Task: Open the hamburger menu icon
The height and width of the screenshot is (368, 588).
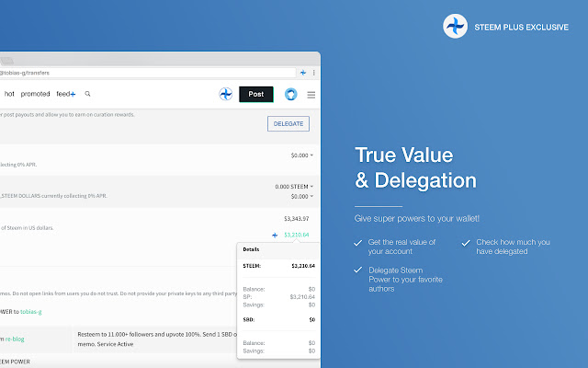Action: (311, 95)
